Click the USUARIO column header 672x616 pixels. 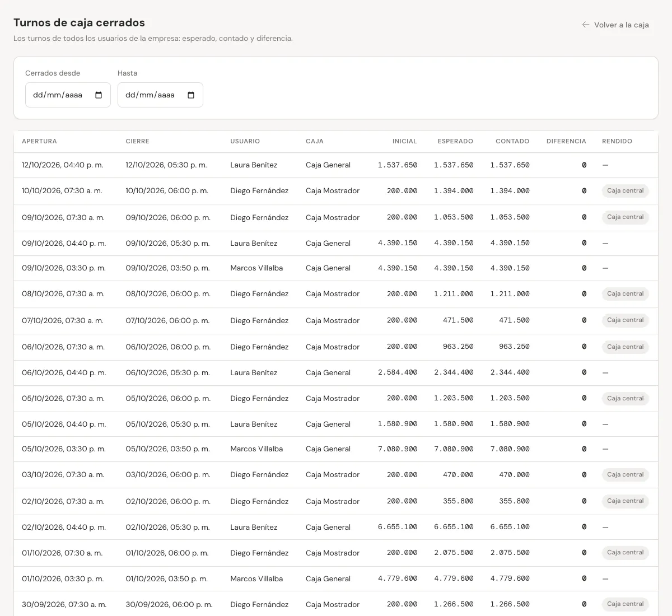[x=245, y=141]
